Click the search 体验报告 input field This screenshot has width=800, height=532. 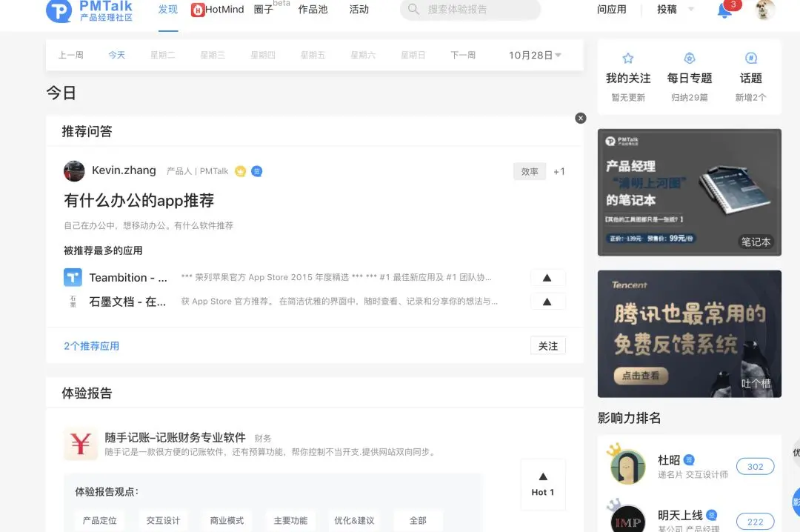[x=470, y=9]
